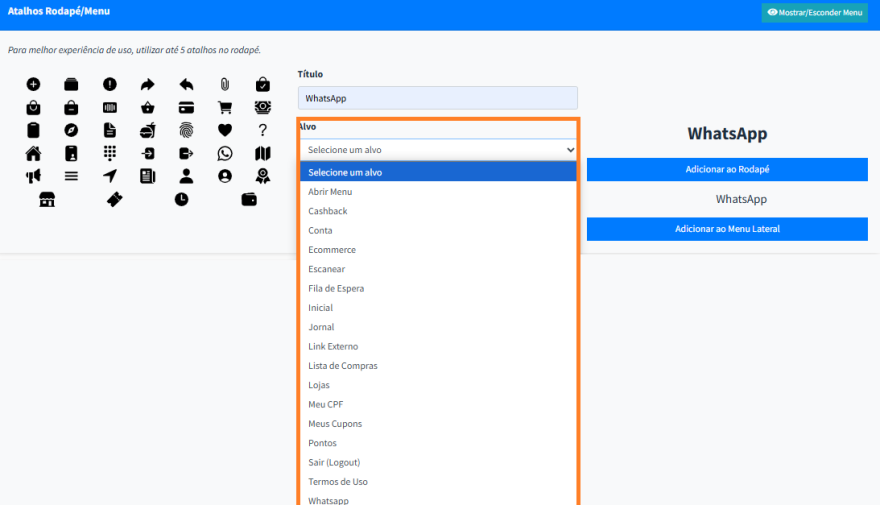Select the megaphone icon
The width and height of the screenshot is (880, 505).
33,176
